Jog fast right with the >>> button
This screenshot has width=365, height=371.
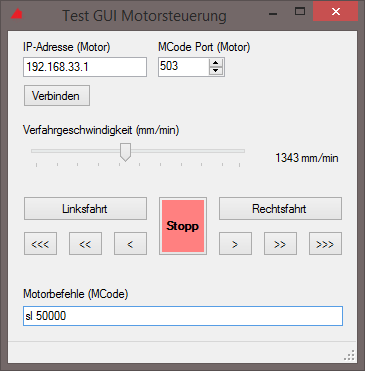click(x=325, y=244)
